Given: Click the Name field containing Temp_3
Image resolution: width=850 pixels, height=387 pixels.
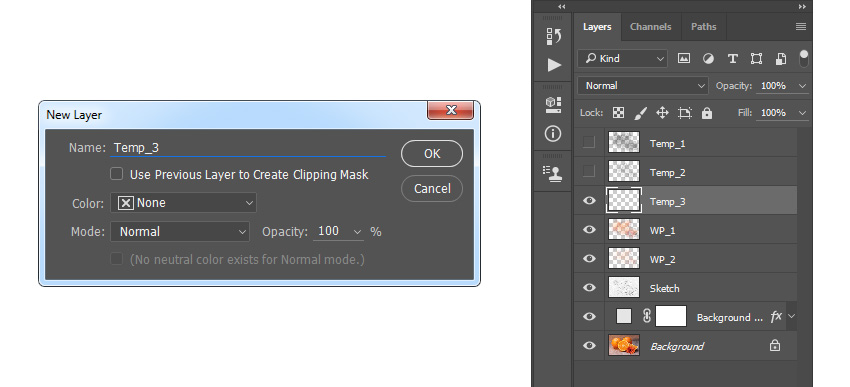Looking at the screenshot, I should 248,148.
